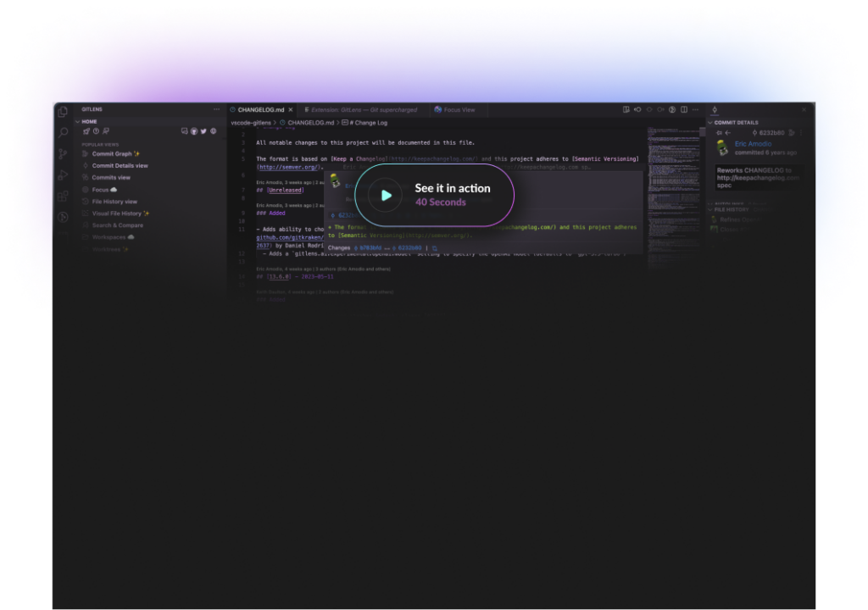Viewport: 868px width, 610px height.
Task: Open the Visual File History view
Action: [119, 213]
